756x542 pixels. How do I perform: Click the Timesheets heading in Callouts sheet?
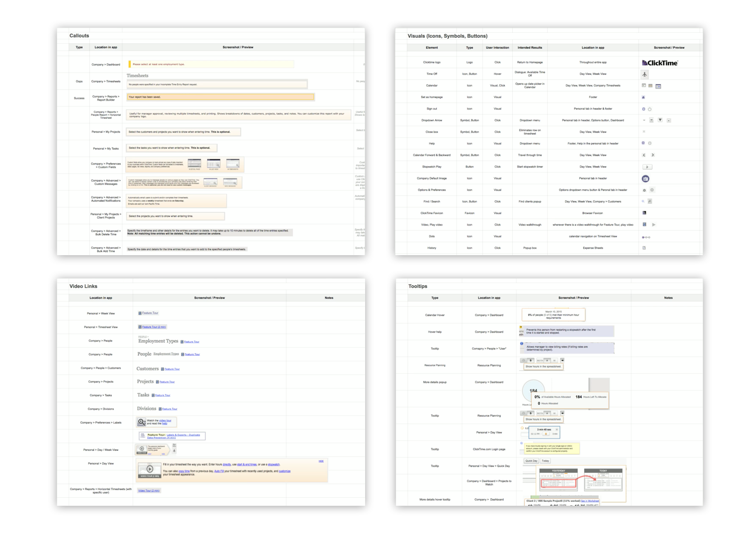tap(138, 75)
